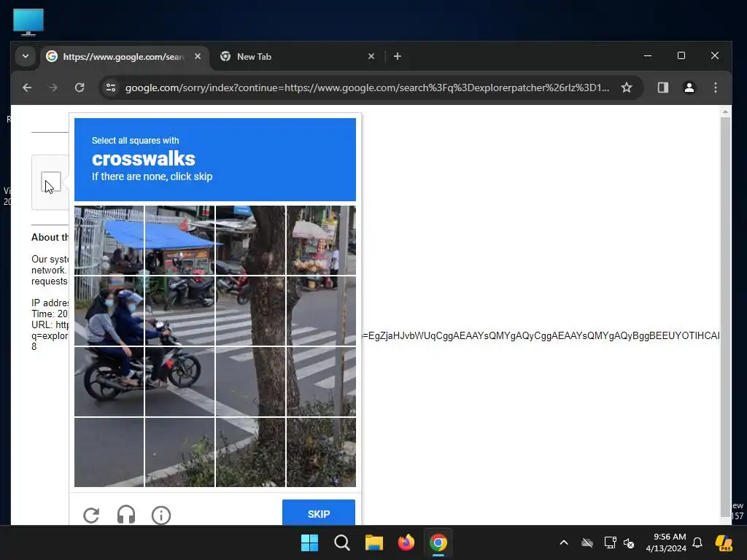Open the desktop monitor icon
This screenshot has height=560, width=747.
[x=28, y=22]
